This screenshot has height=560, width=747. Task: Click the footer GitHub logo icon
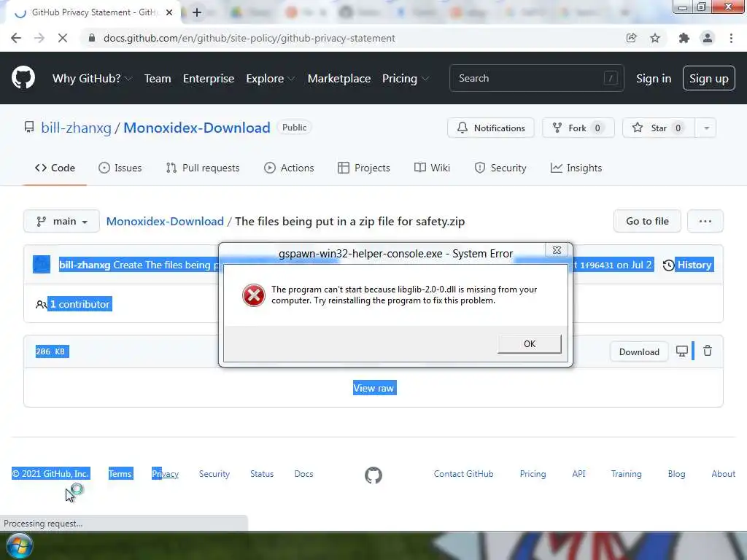coord(373,475)
